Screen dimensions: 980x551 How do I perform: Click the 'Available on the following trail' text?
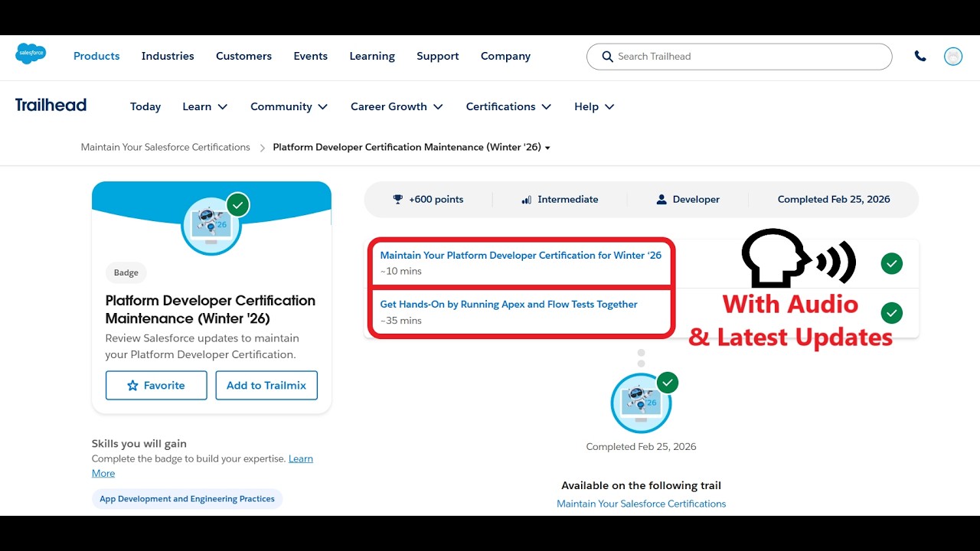pyautogui.click(x=642, y=485)
